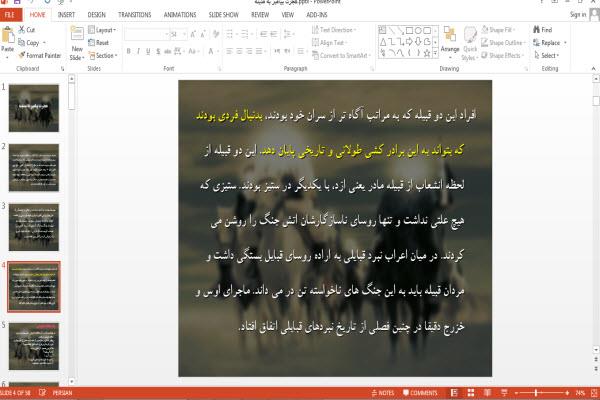Switch to the DESIGN tab
This screenshot has height=400, width=600.
(x=96, y=15)
